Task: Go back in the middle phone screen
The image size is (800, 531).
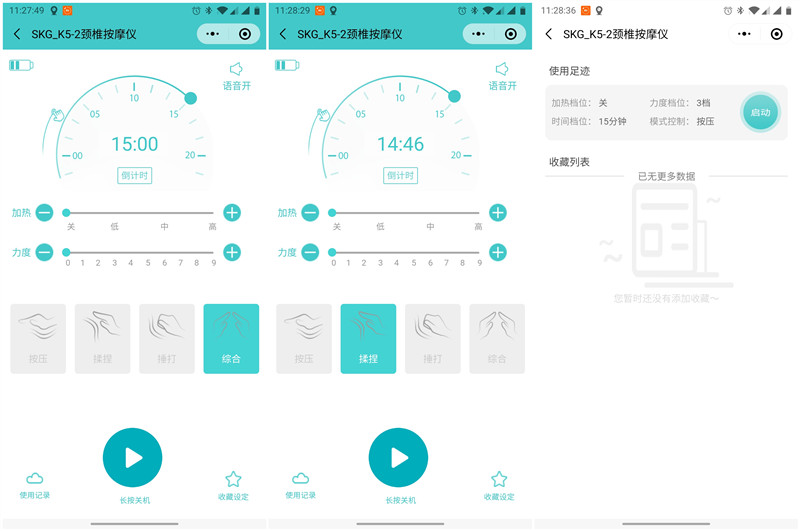Action: click(x=283, y=34)
